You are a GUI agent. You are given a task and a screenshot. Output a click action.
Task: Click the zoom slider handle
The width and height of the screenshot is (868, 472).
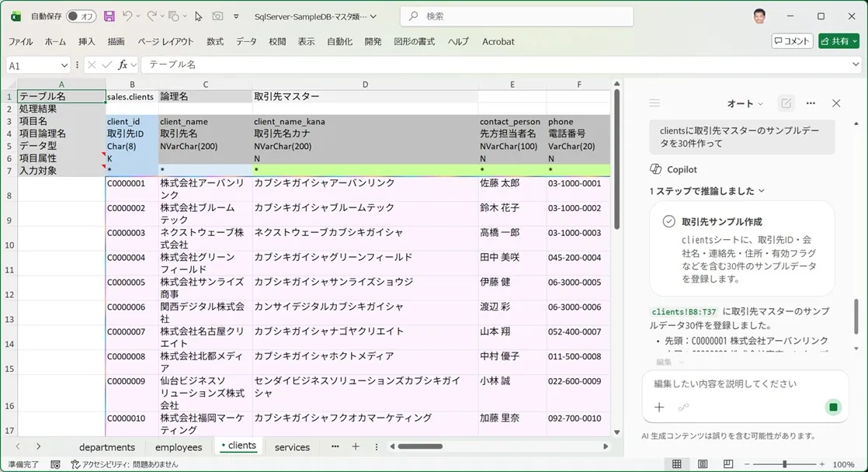tap(784, 464)
